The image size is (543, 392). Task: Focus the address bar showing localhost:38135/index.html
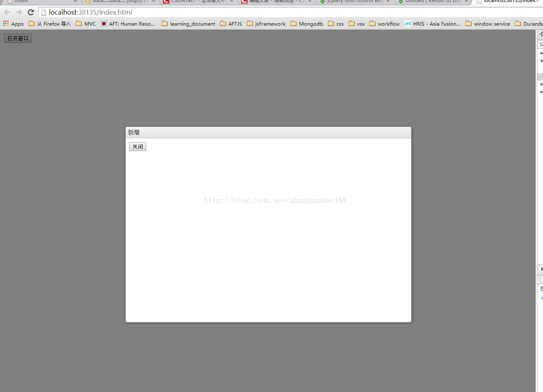tap(290, 12)
